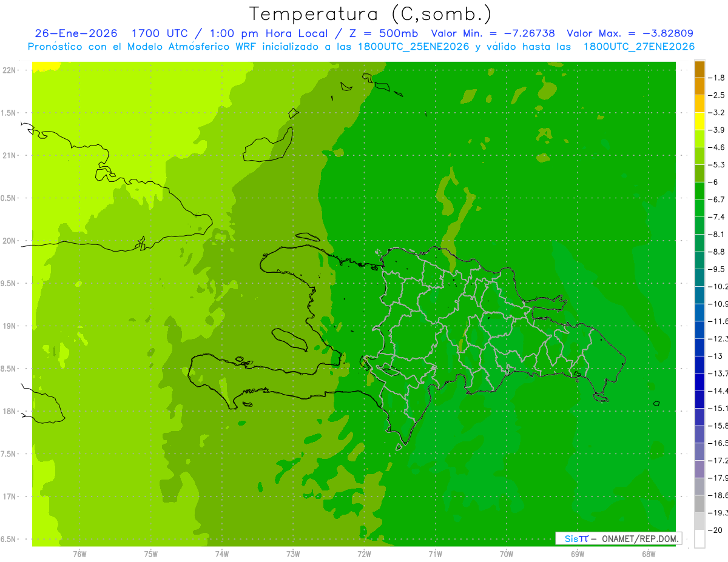The image size is (728, 562).
Task: Click the '-20' colorbar label
Action: 716,530
